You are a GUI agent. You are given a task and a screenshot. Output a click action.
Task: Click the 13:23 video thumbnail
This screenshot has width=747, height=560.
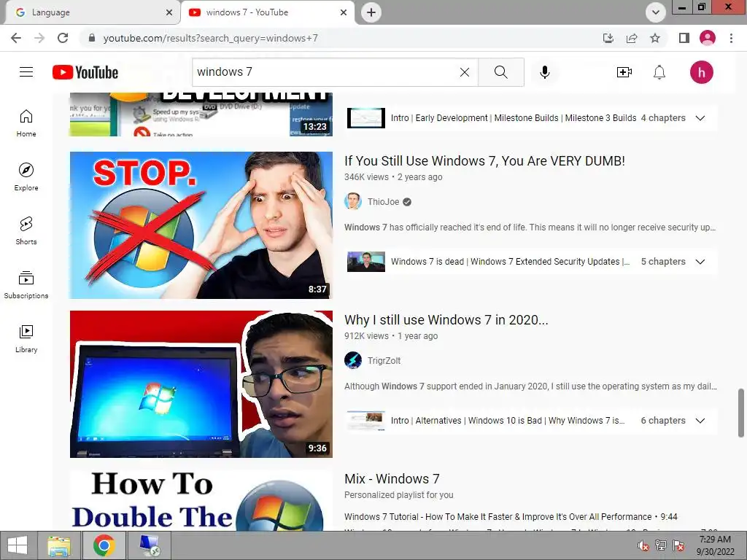(x=201, y=114)
